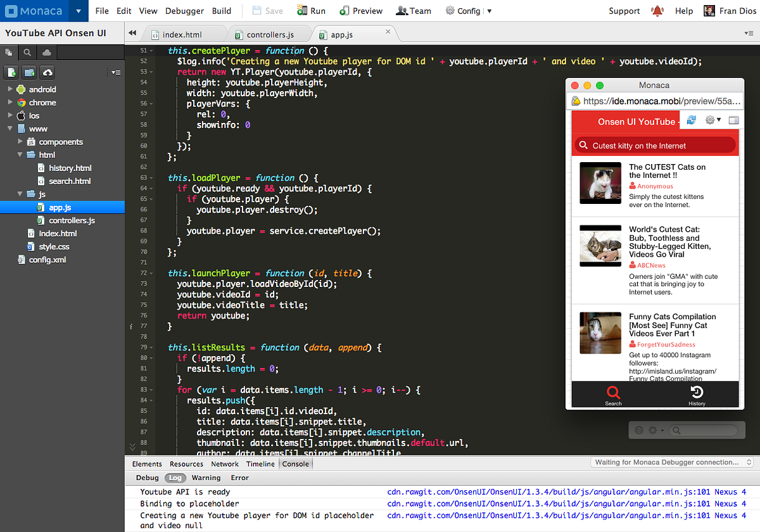Open The CUTEST Cats video thumbnail
Viewport: 760px width, 532px height.
tap(600, 184)
